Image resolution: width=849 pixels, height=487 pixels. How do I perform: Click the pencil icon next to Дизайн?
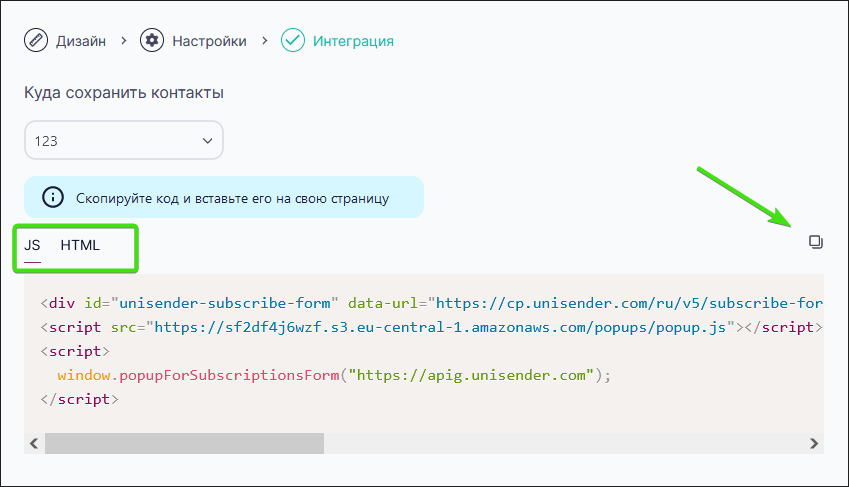click(36, 41)
